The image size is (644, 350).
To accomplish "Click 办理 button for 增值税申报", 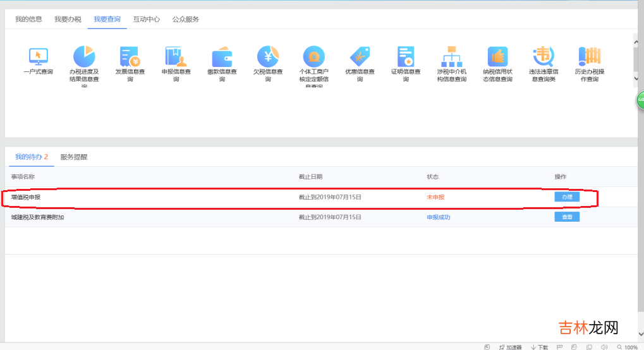I will pyautogui.click(x=566, y=197).
